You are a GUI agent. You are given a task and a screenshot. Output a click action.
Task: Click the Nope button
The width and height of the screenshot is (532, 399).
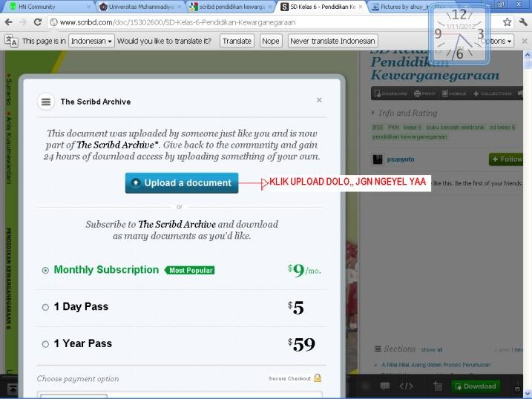point(271,41)
